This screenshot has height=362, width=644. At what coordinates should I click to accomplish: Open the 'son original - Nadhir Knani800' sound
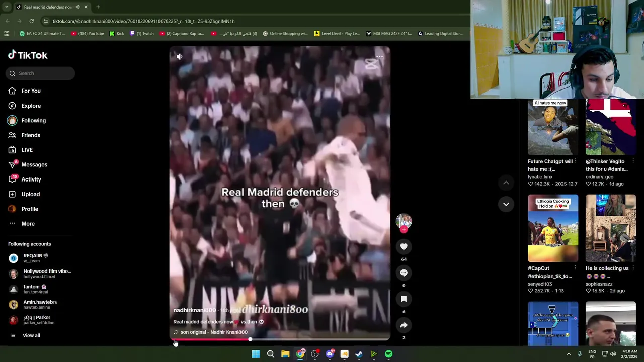[214, 332]
